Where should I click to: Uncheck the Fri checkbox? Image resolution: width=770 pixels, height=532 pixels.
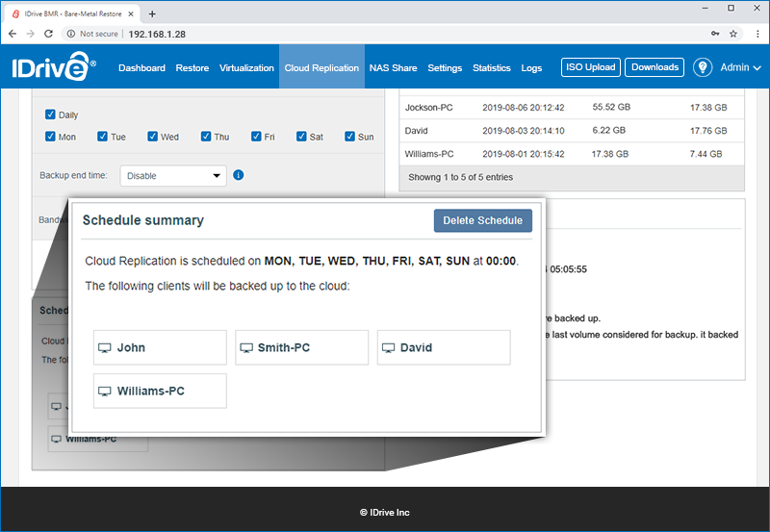click(256, 136)
